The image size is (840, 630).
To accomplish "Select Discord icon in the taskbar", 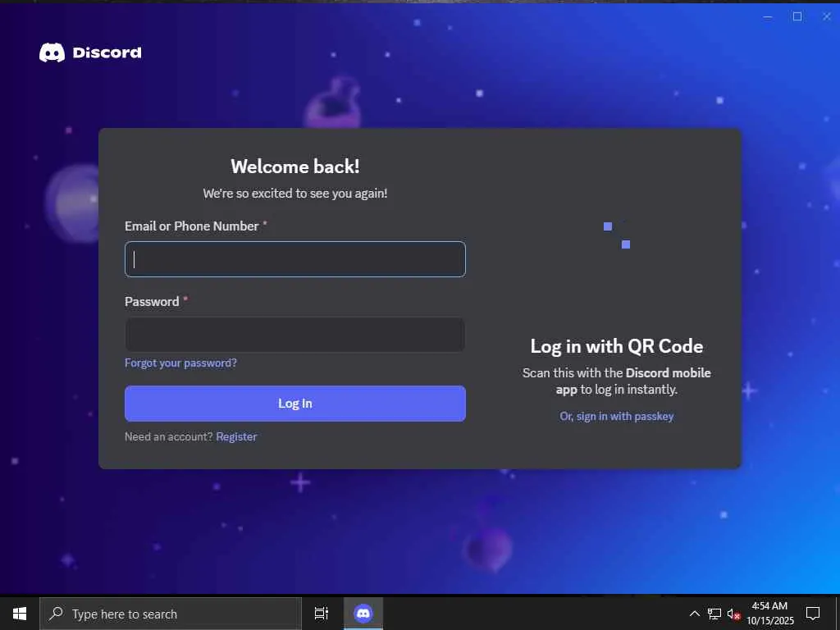I will 363,614.
